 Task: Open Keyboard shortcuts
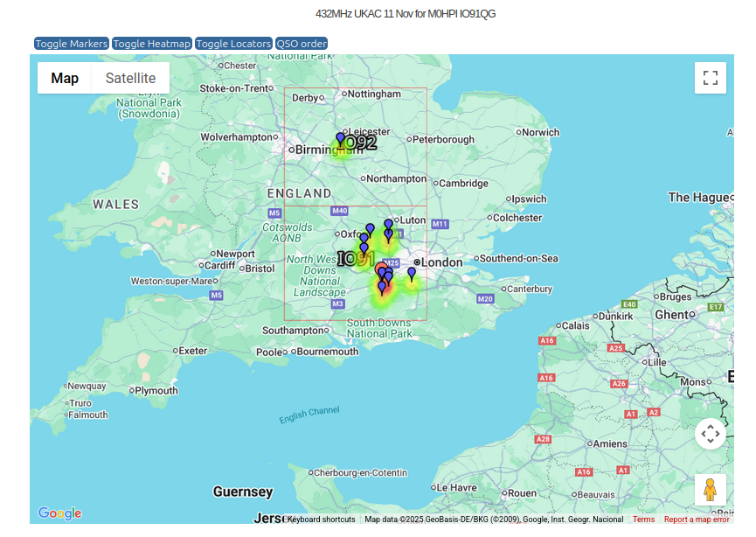(x=321, y=520)
